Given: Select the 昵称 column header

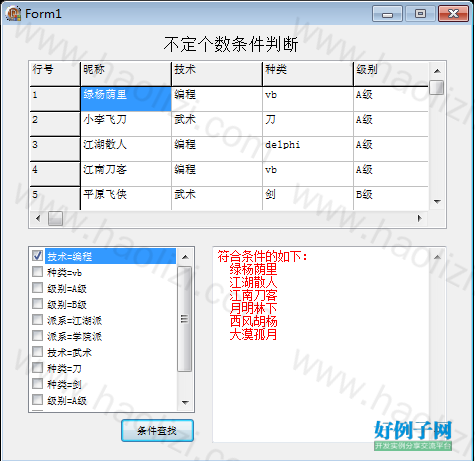Looking at the screenshot, I should pyautogui.click(x=126, y=74).
